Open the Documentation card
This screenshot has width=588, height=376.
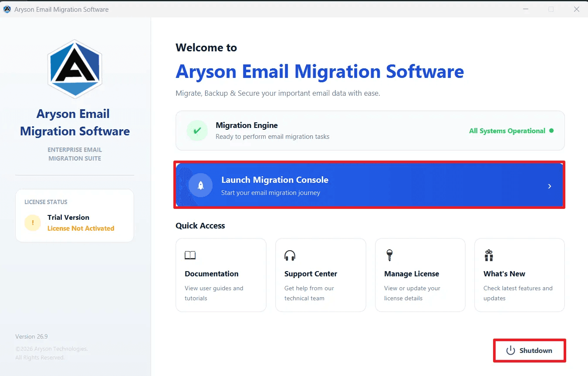(221, 275)
